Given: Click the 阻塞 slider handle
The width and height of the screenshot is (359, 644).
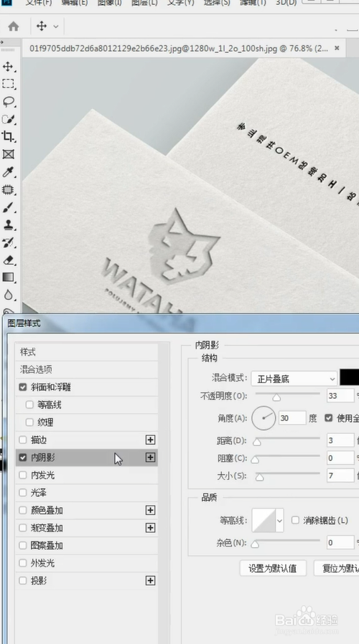Looking at the screenshot, I should point(255,460).
